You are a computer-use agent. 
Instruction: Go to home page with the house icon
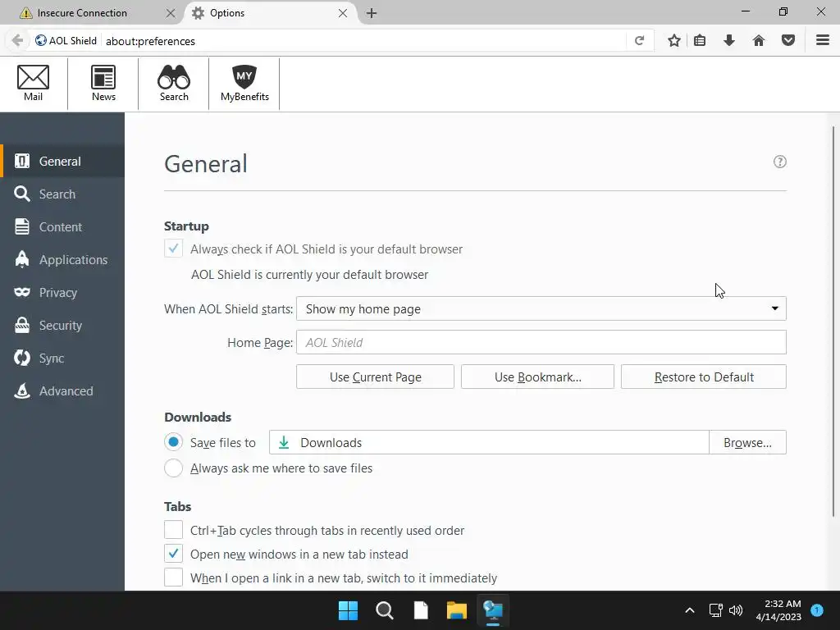[x=759, y=40]
